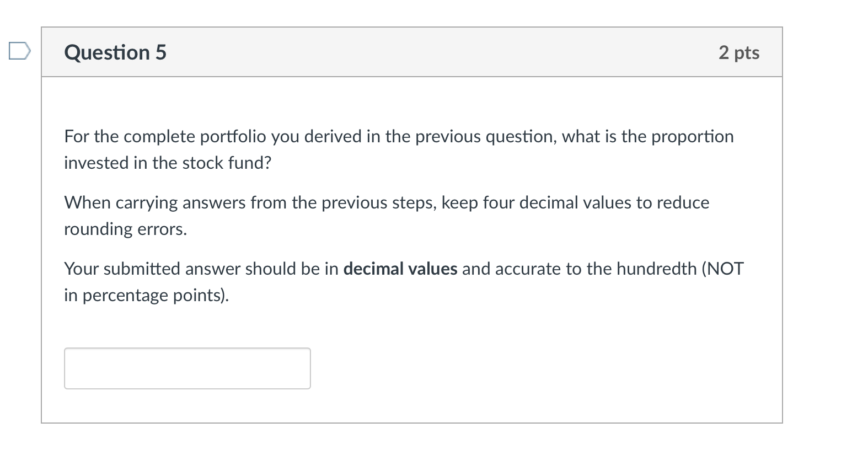Click the stock fund question text

398,149
